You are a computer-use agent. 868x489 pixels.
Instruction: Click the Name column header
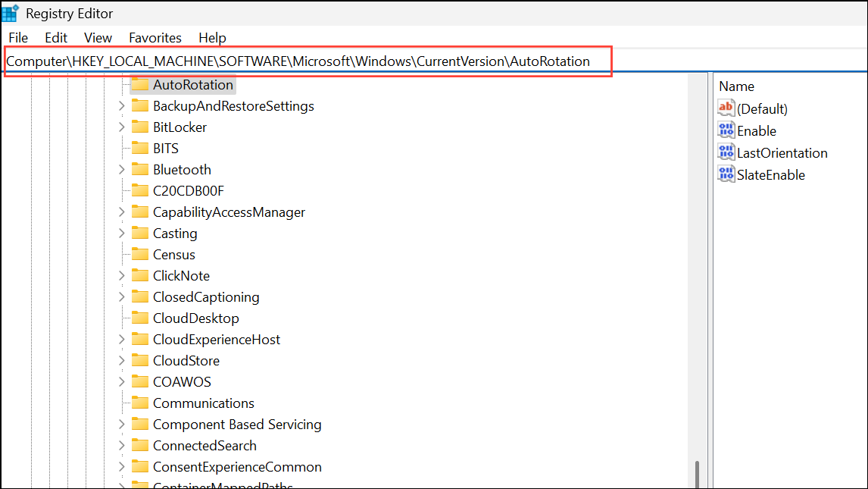(736, 86)
